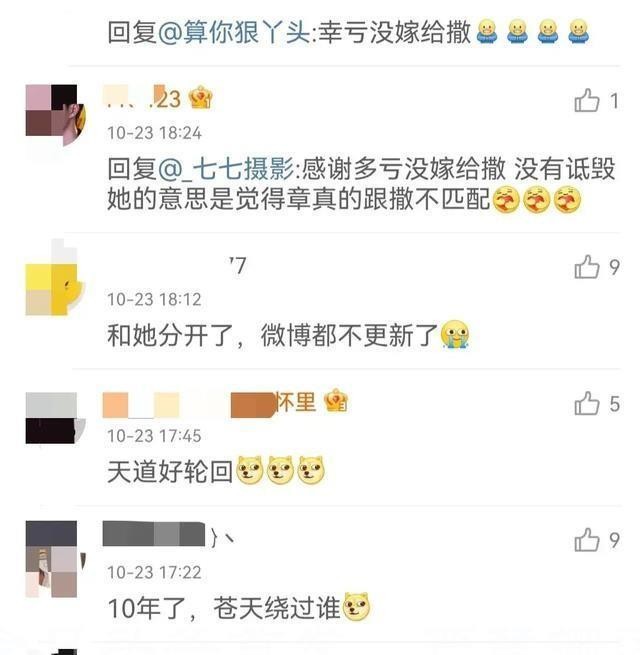Open the crown badge beside username ending 怀里
640x655 pixels.
[x=336, y=401]
